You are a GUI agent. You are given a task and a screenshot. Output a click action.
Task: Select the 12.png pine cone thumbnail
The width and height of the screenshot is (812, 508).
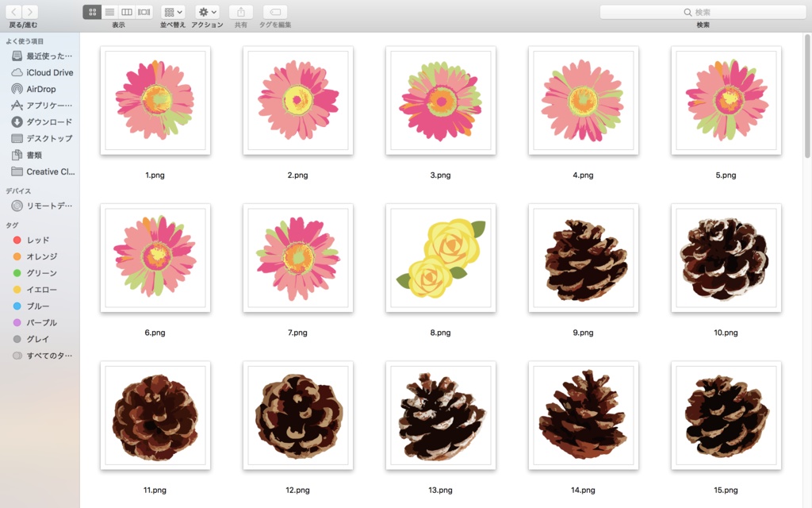pyautogui.click(x=298, y=415)
